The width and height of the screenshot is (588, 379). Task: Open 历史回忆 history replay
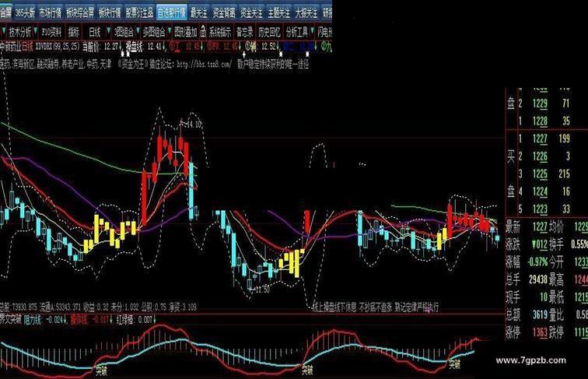click(x=269, y=32)
